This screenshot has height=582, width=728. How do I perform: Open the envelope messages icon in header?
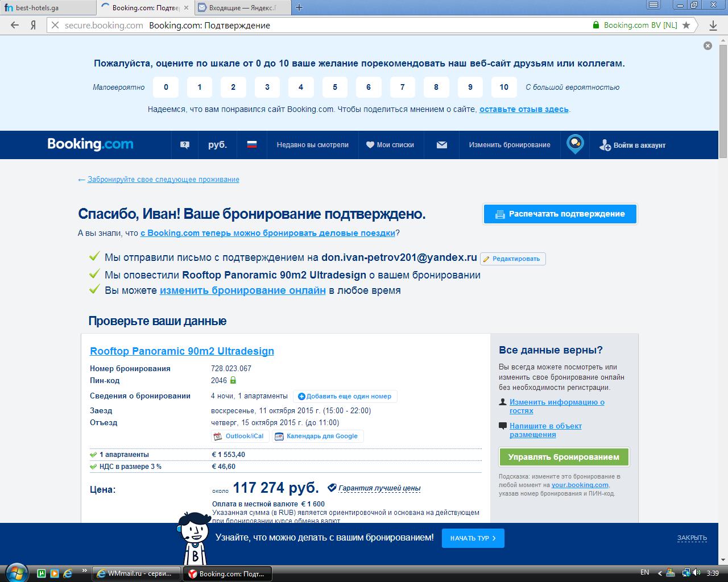[x=442, y=145]
